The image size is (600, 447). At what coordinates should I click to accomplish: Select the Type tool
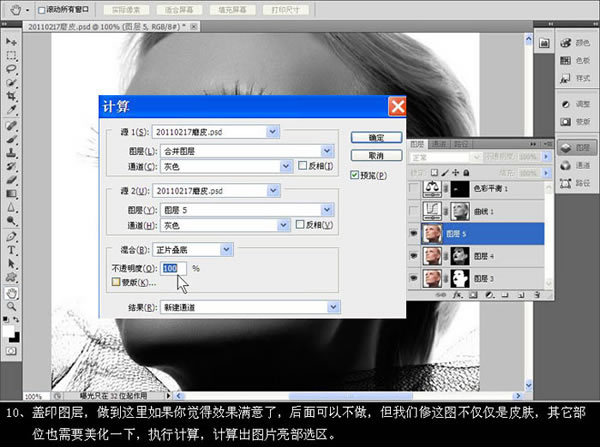coord(11,250)
